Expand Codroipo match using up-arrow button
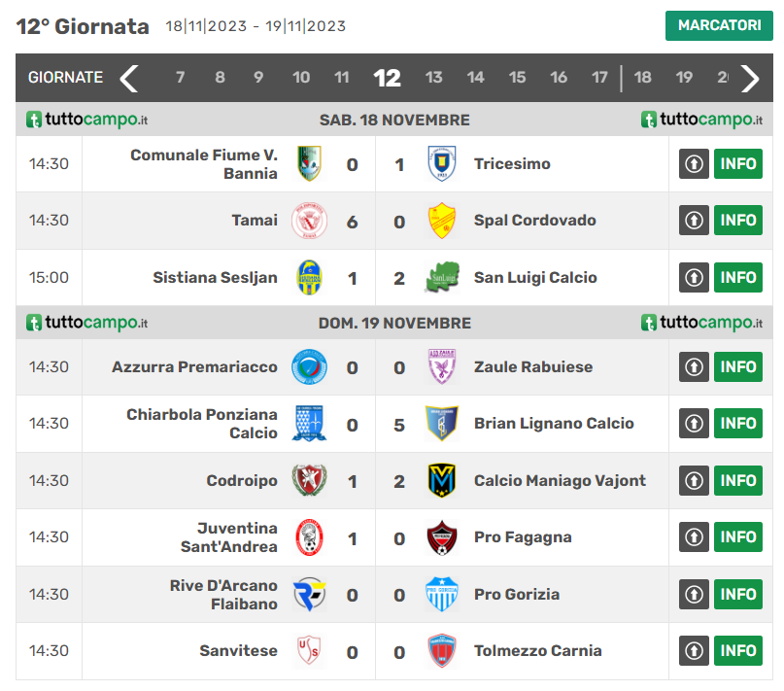The image size is (784, 691). click(x=694, y=480)
